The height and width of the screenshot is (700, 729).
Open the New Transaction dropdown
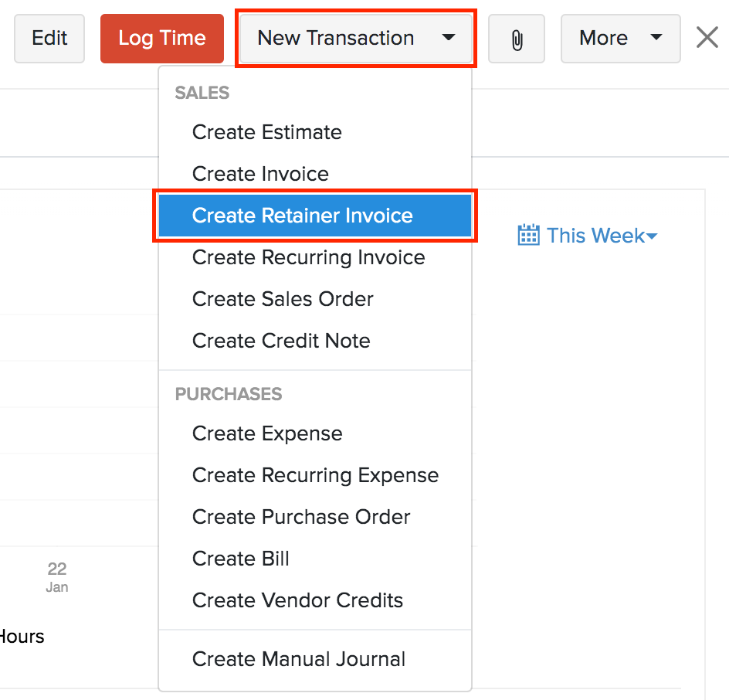355,38
